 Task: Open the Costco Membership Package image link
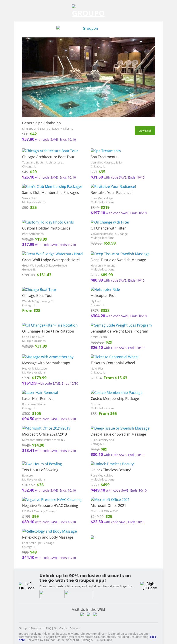(116, 393)
